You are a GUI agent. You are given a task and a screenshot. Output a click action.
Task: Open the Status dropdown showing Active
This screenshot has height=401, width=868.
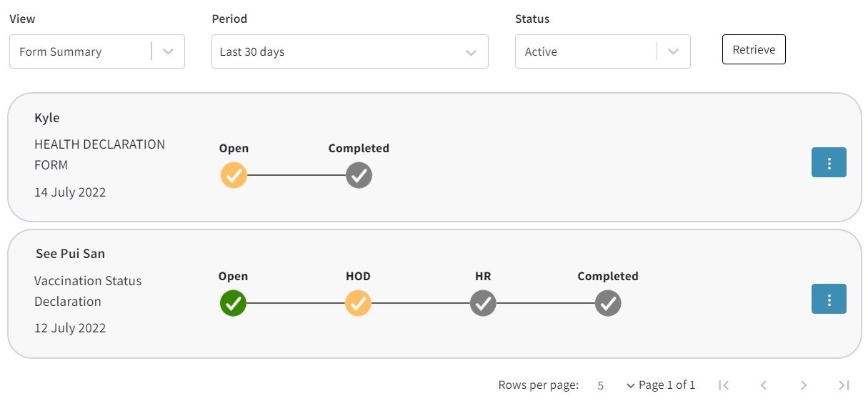[602, 51]
